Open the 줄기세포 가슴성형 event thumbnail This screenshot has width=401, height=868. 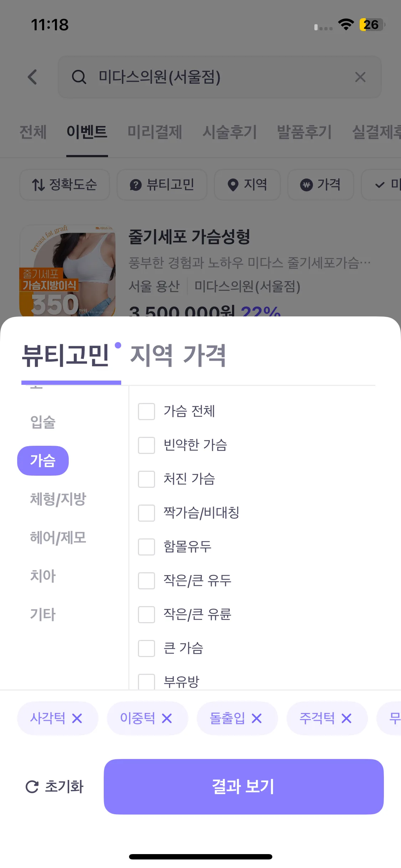click(x=67, y=271)
